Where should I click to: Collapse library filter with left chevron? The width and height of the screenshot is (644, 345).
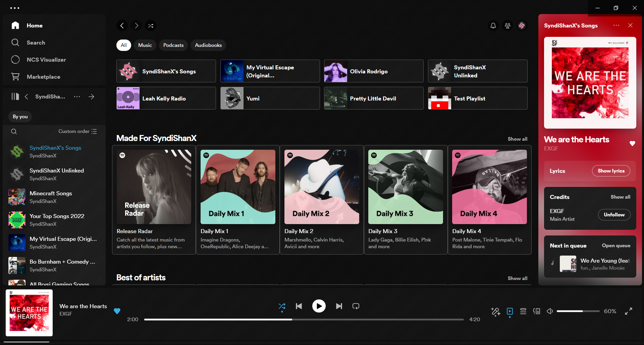point(26,96)
